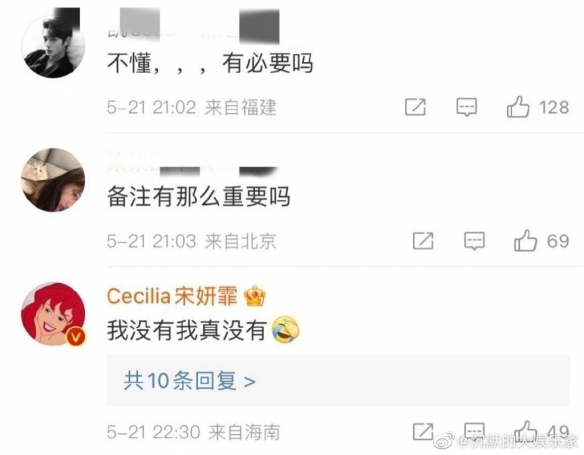The image size is (584, 455).
Task: Click the orange V verification badge
Action: (x=76, y=337)
